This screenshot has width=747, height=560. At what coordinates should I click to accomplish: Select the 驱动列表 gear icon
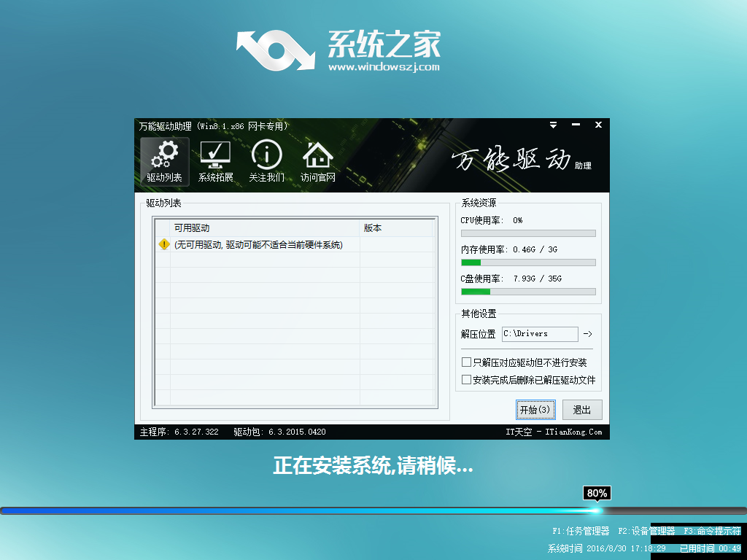pos(165,155)
